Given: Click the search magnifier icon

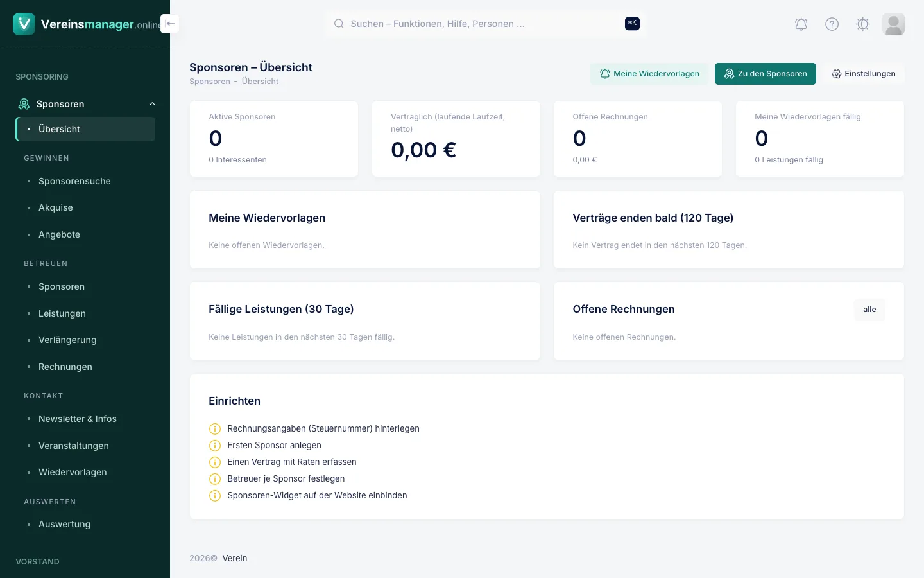Looking at the screenshot, I should pos(339,24).
